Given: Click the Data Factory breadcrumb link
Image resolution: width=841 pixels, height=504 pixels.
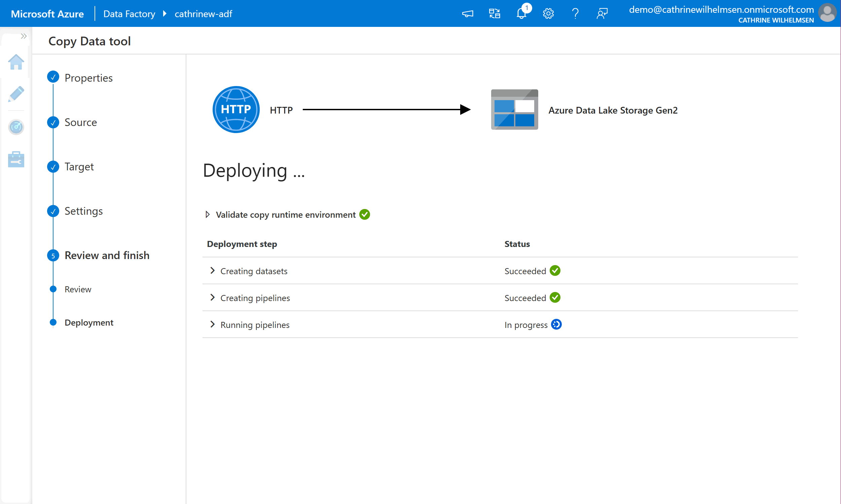Looking at the screenshot, I should pos(129,13).
